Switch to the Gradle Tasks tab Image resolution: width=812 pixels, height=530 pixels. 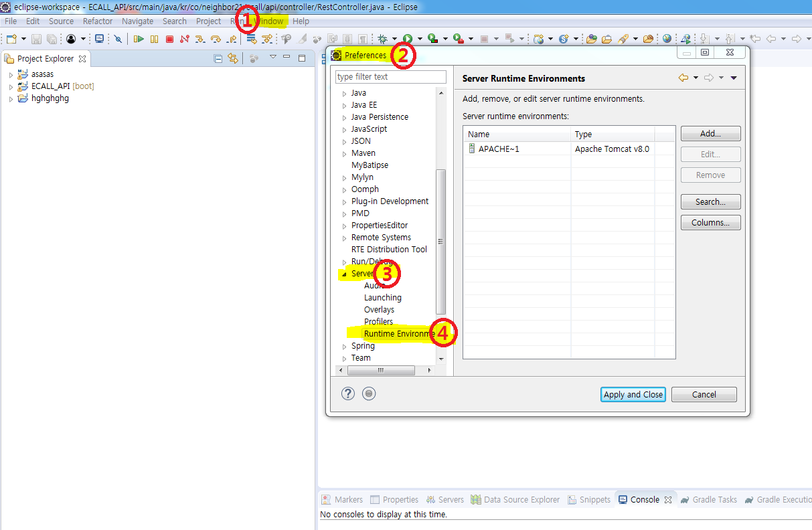point(708,499)
